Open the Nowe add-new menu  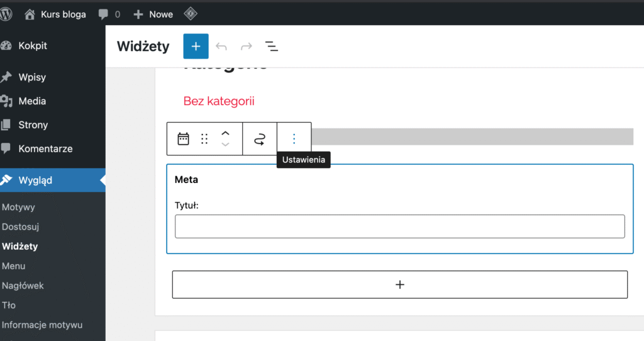click(x=153, y=14)
